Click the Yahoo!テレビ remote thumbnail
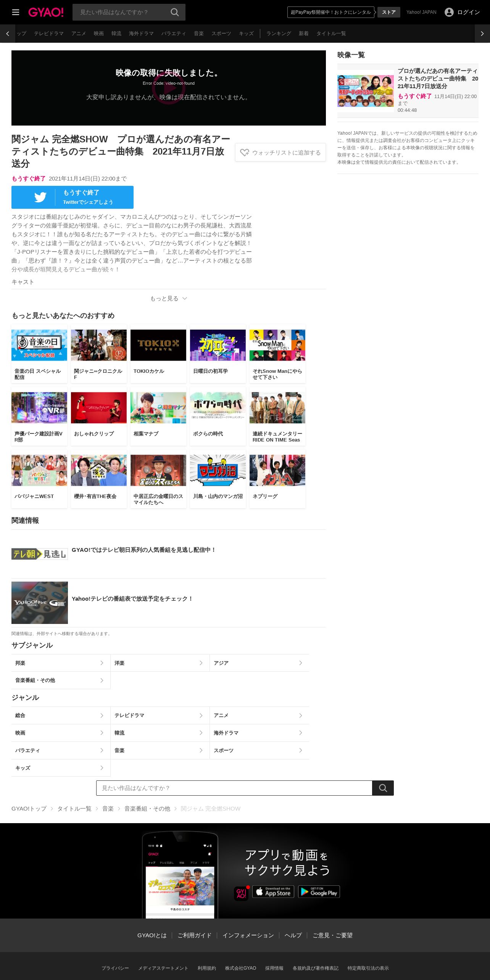This screenshot has width=490, height=980. point(40,603)
